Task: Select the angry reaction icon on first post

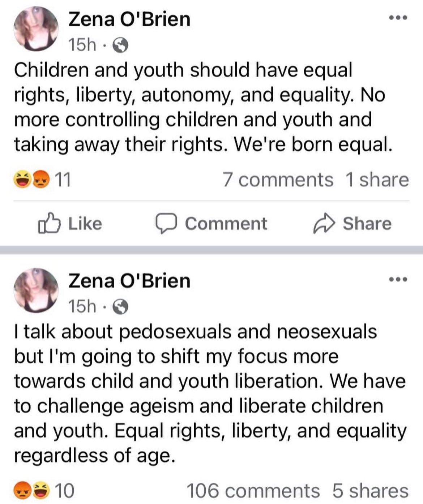Action: tap(41, 179)
